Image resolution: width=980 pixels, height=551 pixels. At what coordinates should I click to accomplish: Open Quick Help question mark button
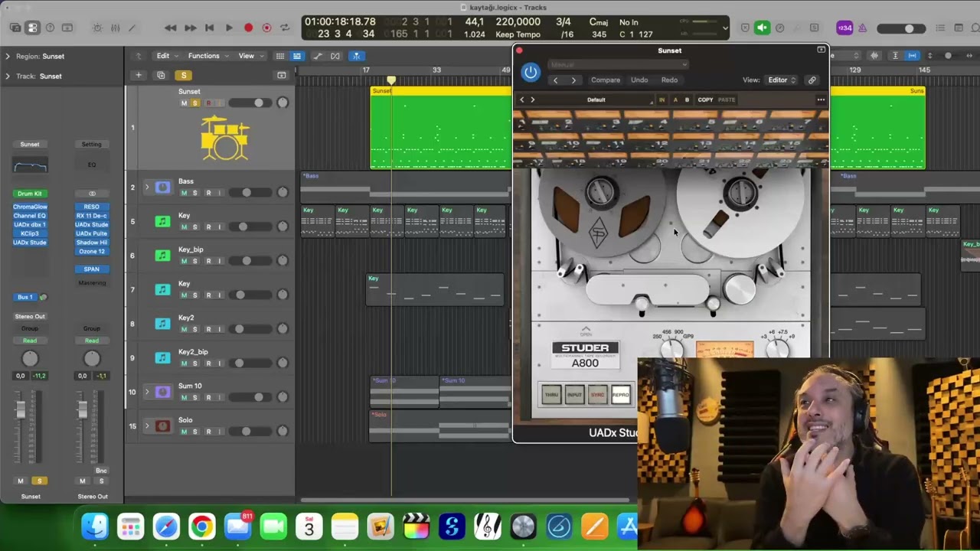tap(50, 28)
